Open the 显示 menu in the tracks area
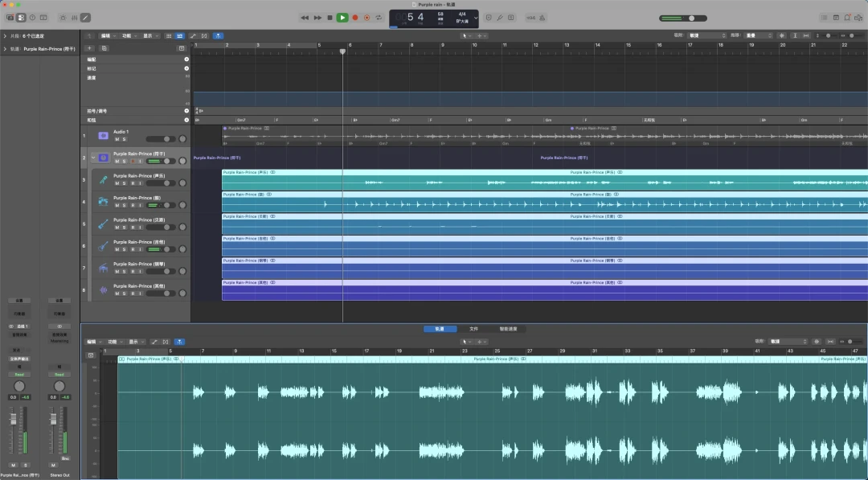This screenshot has height=480, width=868. [x=150, y=35]
